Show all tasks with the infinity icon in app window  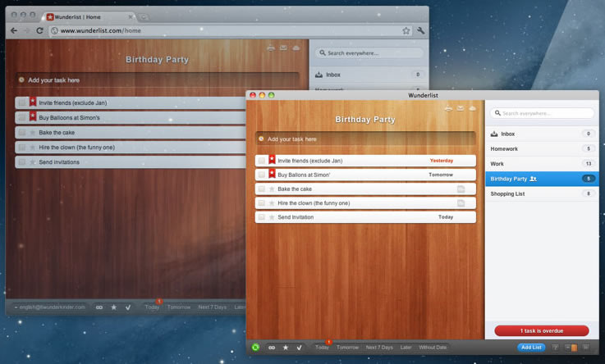(x=272, y=348)
